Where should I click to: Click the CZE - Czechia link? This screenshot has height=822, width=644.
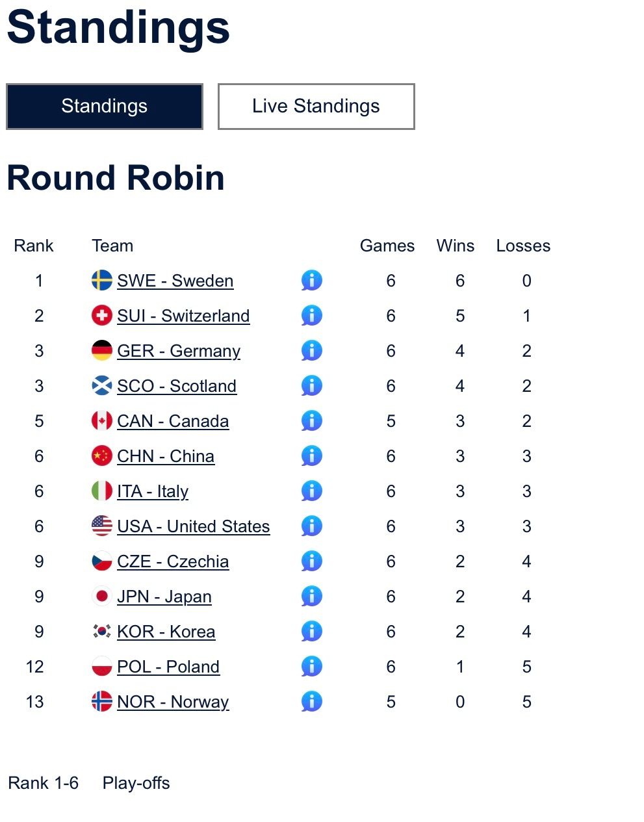(173, 561)
